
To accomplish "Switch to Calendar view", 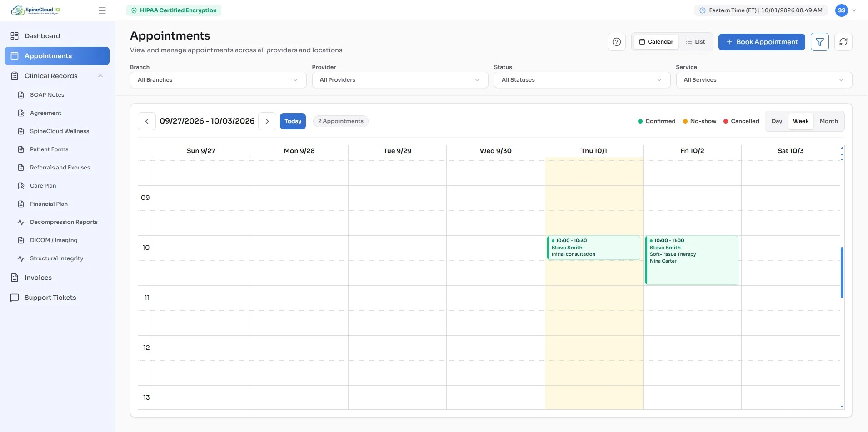I will click(656, 42).
